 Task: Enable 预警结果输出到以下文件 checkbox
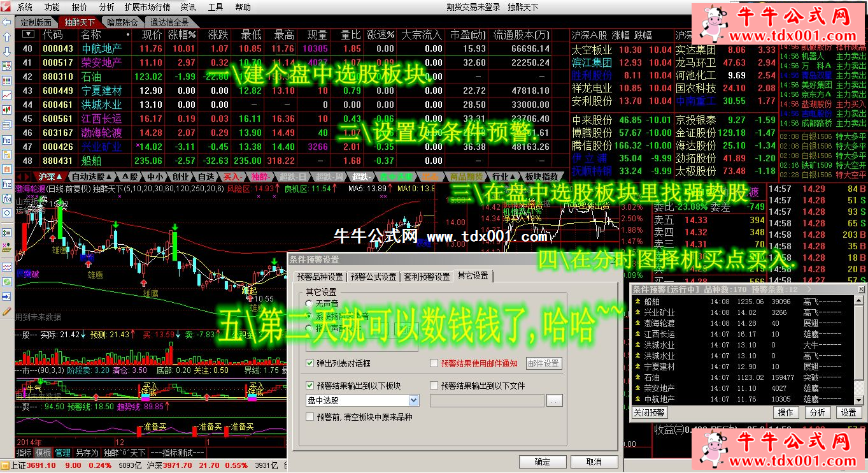tap(434, 386)
